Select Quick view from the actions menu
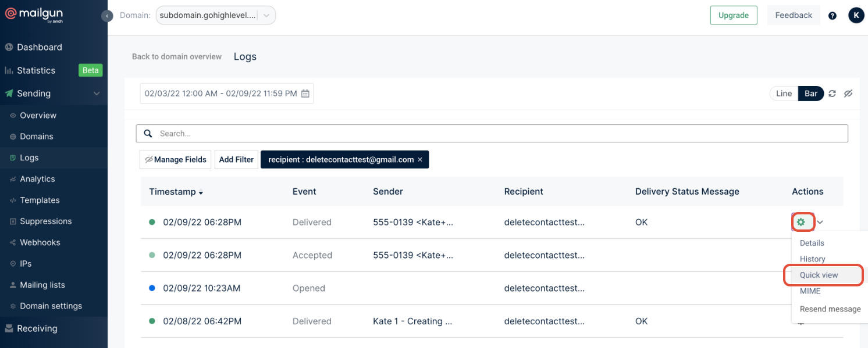Viewport: 868px width, 348px height. (819, 275)
